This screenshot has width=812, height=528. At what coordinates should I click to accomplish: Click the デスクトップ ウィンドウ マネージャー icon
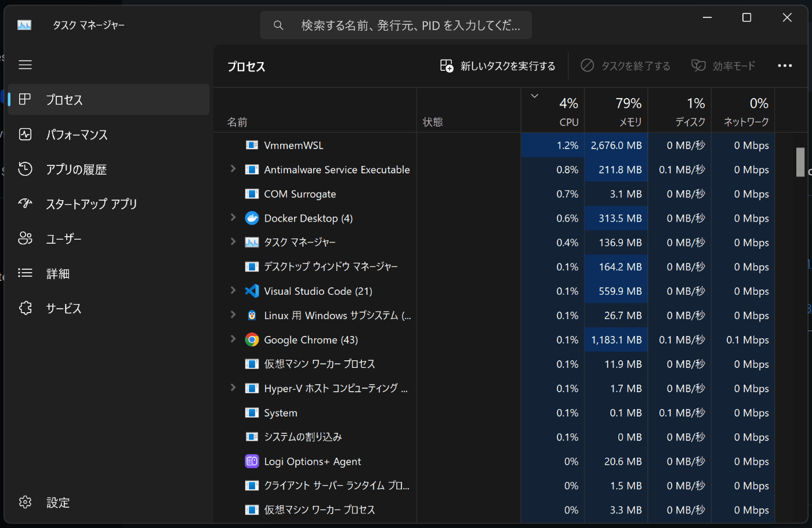[252, 267]
